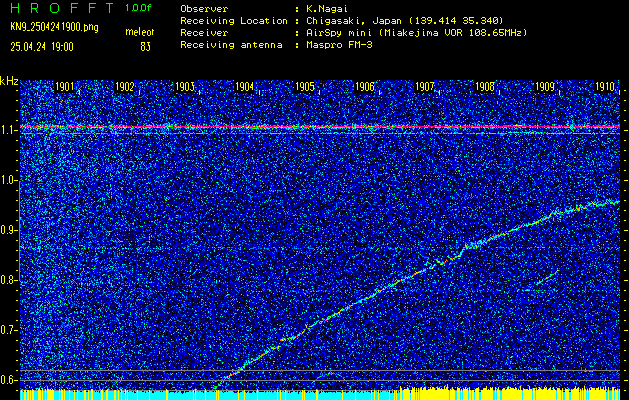This screenshot has height=400, width=629.
Task: Click the 1907 time marker
Action: (425, 87)
